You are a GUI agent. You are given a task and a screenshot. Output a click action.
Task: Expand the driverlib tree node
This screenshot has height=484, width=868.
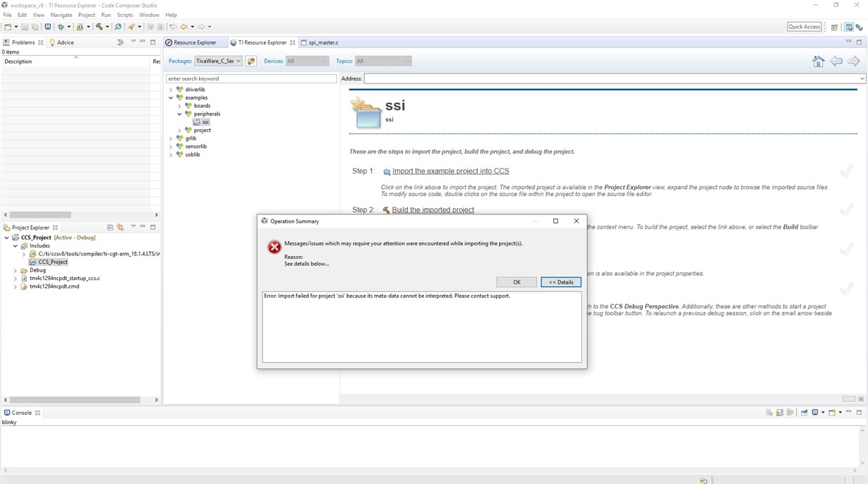pyautogui.click(x=171, y=90)
